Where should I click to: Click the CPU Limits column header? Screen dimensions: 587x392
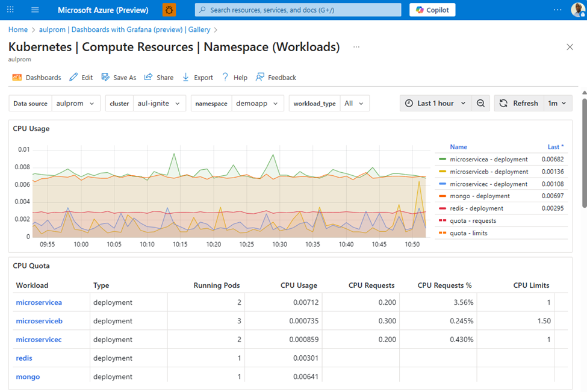click(x=531, y=285)
